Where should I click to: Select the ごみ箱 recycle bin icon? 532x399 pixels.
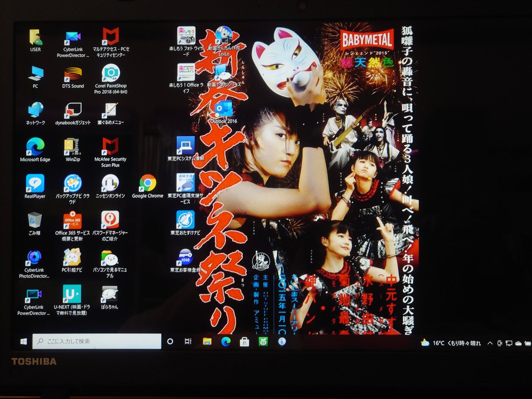point(35,223)
